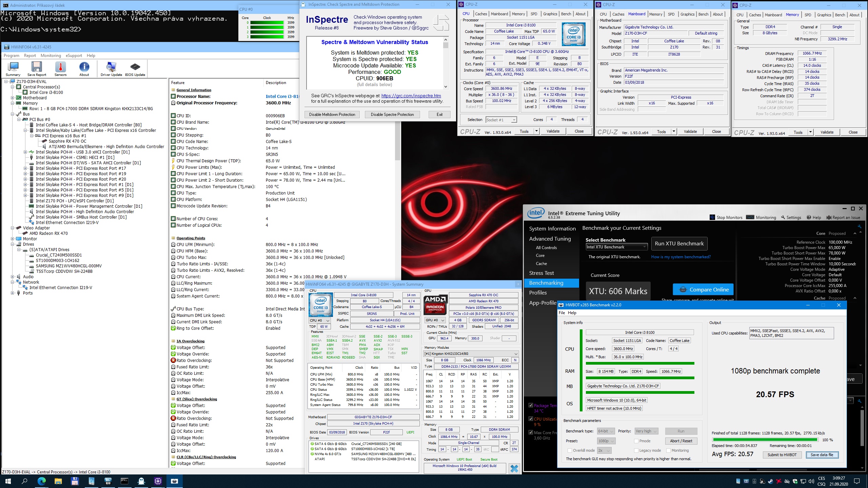Screen dimensions: 868x488
Task: Enable the Pmode checkbox in HWBOT x265
Action: coord(636,441)
